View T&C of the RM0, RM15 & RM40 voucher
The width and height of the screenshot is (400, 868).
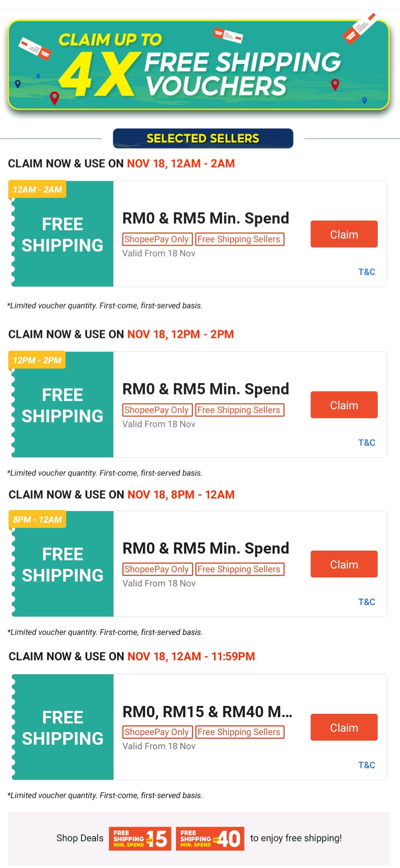[366, 765]
